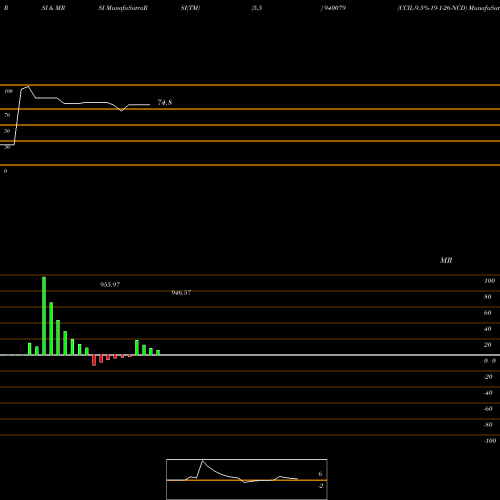
Task: Click the -2 value in mini chart
Action: [x=320, y=486]
